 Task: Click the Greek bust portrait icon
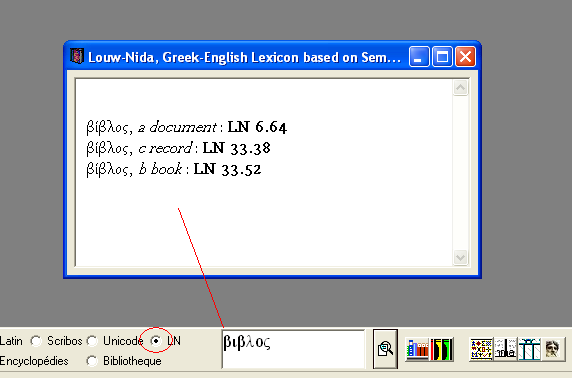pyautogui.click(x=553, y=349)
